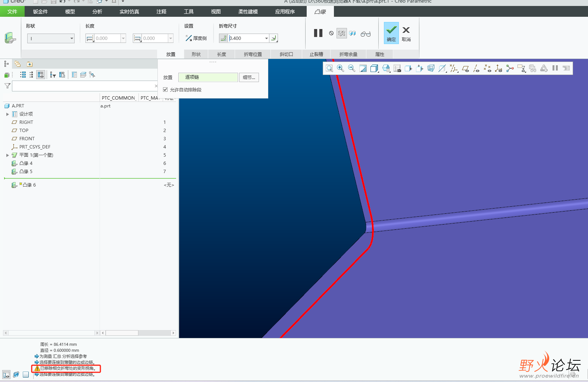Toggle the spin center display icon
The width and height of the screenshot is (588, 382).
coord(510,68)
